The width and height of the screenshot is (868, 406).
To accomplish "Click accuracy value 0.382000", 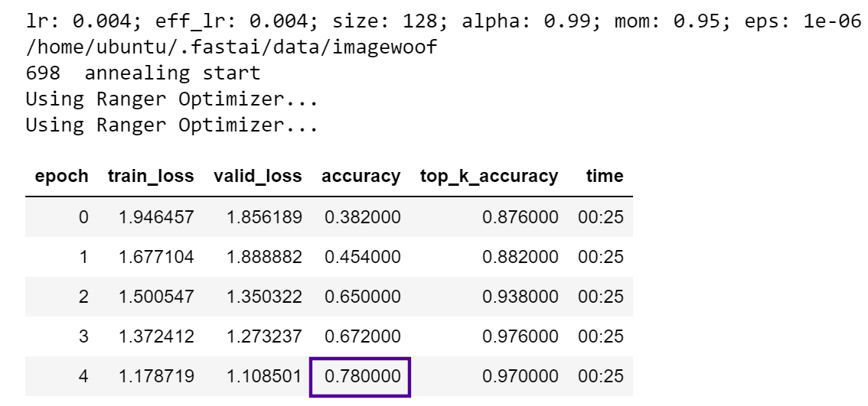I will coord(363,217).
